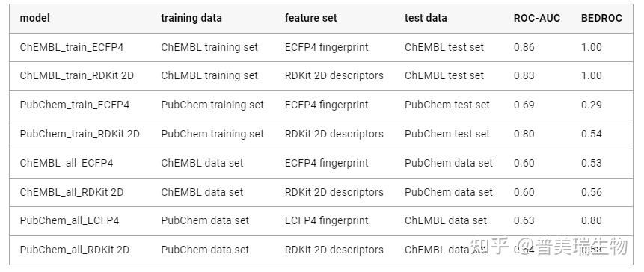644x272 pixels.
Task: Select the training data column header
Action: click(x=191, y=19)
